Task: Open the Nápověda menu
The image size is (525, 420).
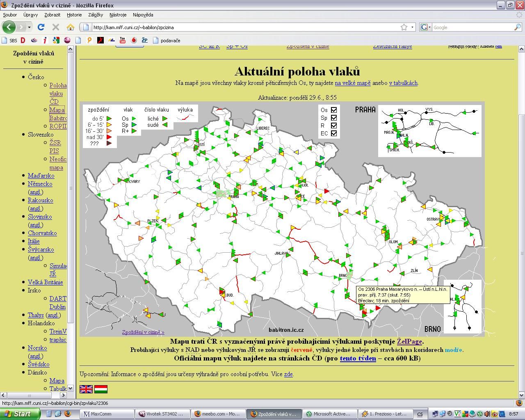Action: click(x=143, y=15)
